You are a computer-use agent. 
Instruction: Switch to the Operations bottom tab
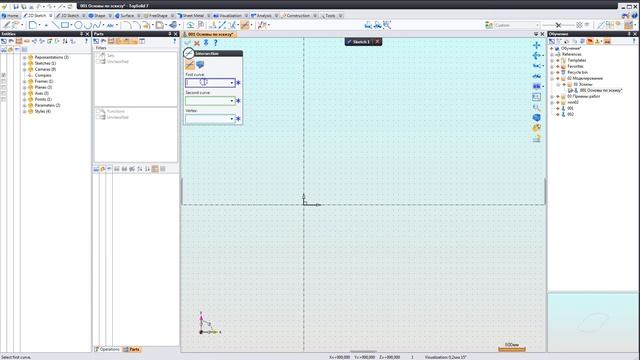point(107,349)
